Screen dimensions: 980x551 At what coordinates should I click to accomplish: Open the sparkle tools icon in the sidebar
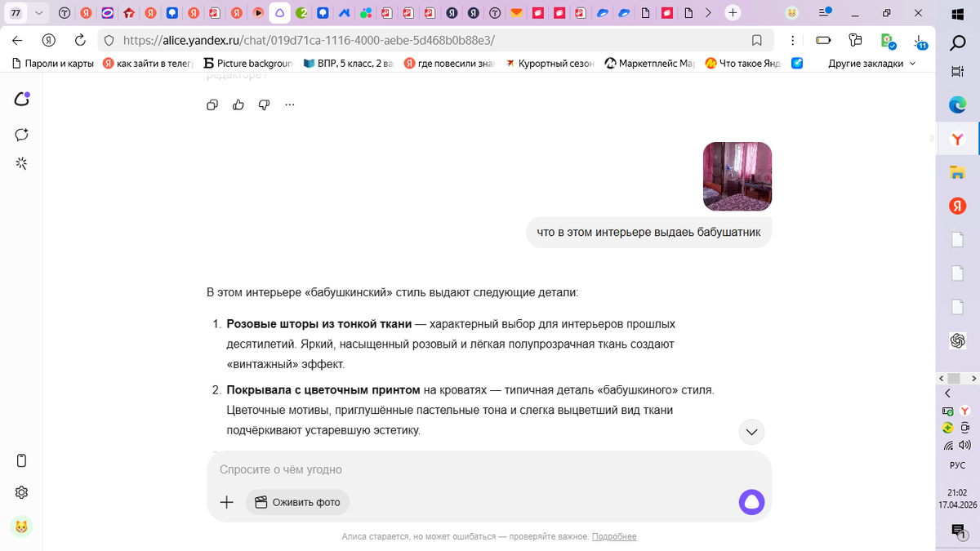point(22,163)
